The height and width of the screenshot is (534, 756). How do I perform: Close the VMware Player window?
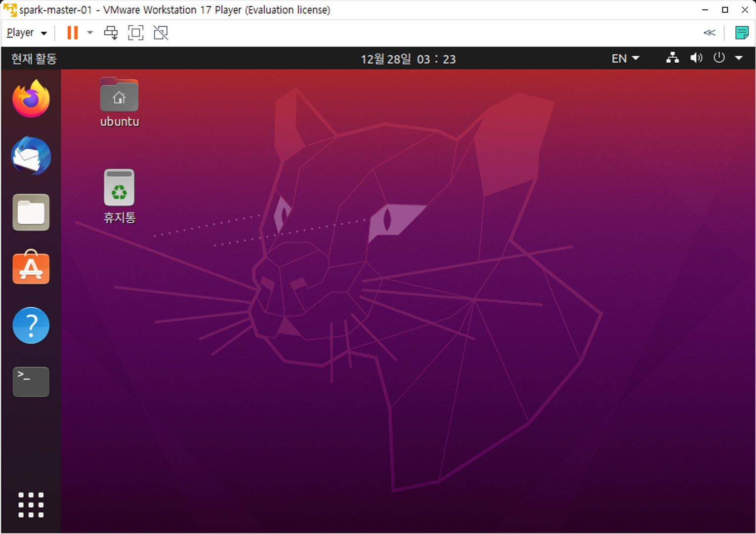(x=745, y=10)
